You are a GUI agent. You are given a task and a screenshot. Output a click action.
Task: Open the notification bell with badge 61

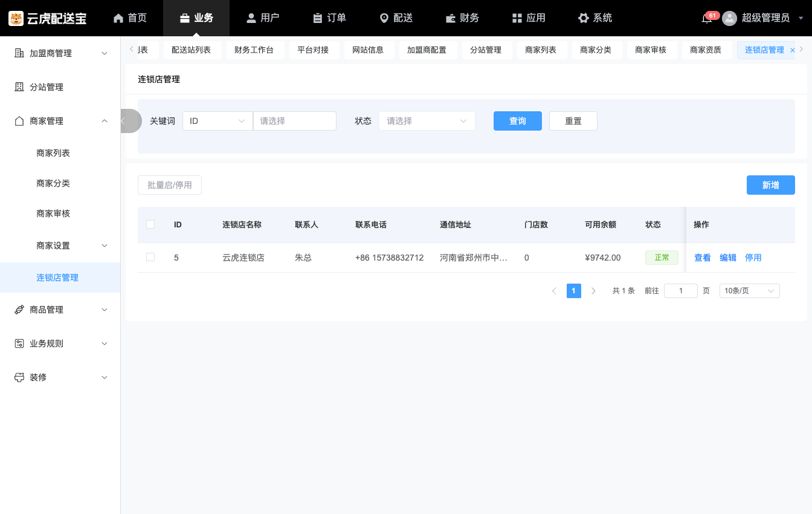tap(706, 18)
